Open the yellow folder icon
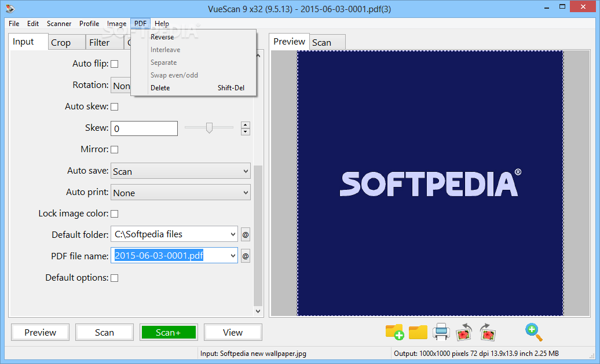600x364 pixels. coord(418,332)
